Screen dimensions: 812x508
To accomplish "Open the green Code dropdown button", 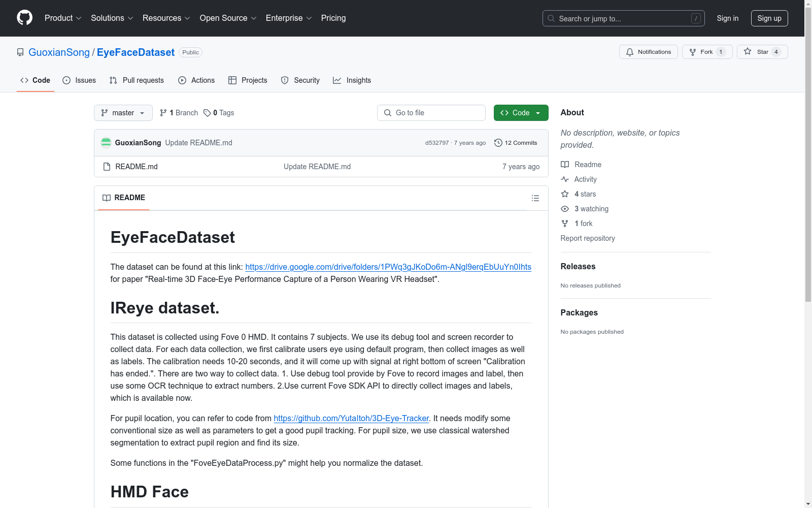I will click(521, 113).
